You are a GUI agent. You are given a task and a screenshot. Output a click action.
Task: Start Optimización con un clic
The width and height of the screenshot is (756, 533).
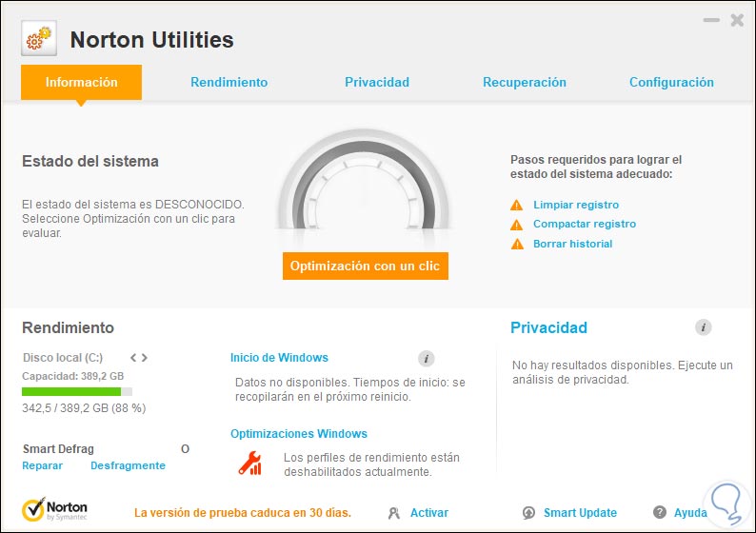(366, 266)
